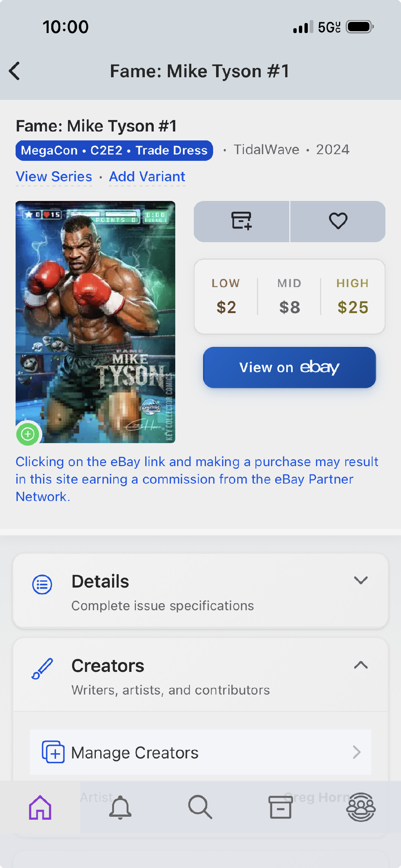Tap the search magnifier icon
Viewport: 401px width, 868px height.
coord(200,807)
